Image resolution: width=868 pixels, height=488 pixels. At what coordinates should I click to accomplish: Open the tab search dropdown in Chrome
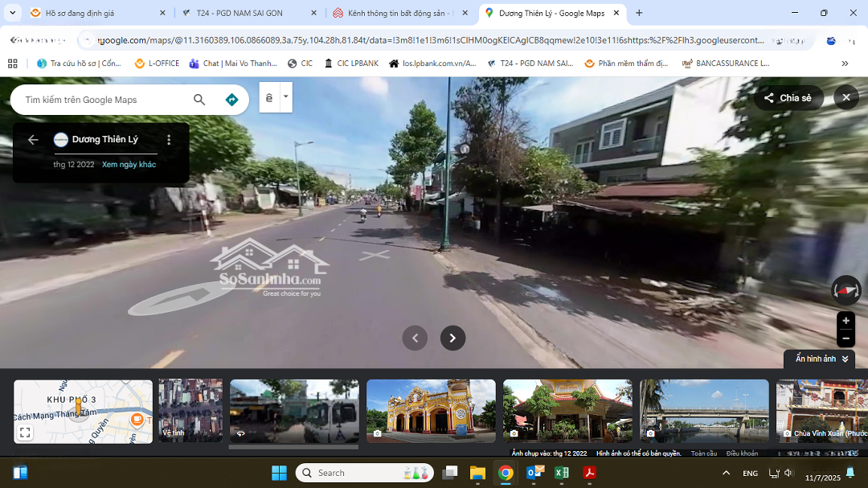[x=13, y=13]
